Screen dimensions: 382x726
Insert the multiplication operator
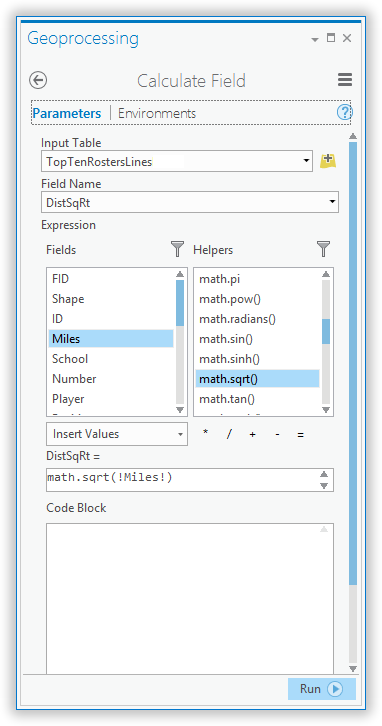tap(206, 434)
